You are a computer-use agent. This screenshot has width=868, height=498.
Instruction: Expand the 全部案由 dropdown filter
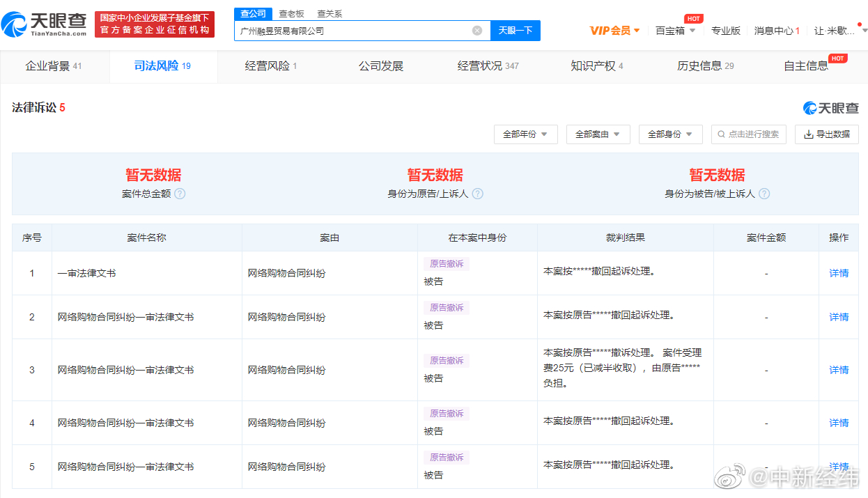(598, 134)
